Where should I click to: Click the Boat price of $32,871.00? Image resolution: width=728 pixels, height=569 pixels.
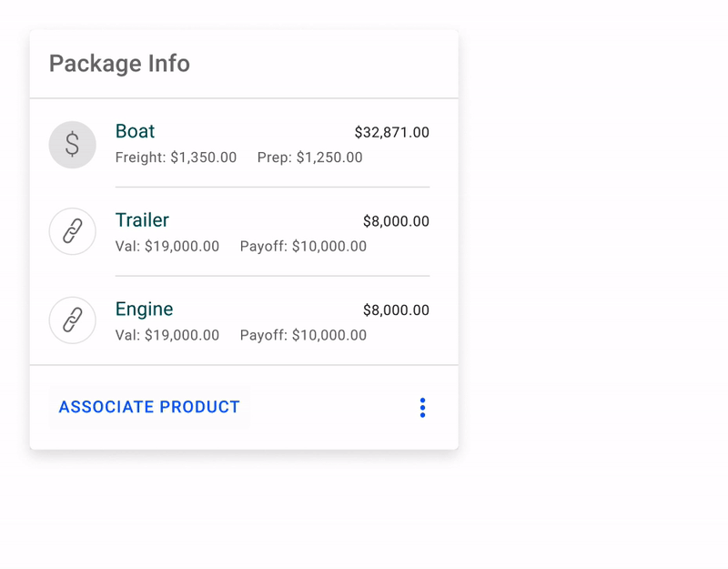[395, 131]
